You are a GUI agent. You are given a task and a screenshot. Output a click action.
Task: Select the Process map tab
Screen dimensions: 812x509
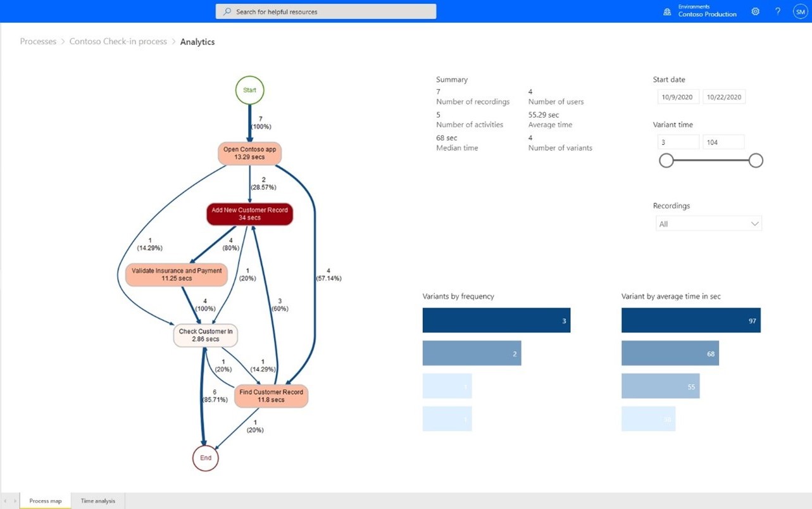coord(45,500)
